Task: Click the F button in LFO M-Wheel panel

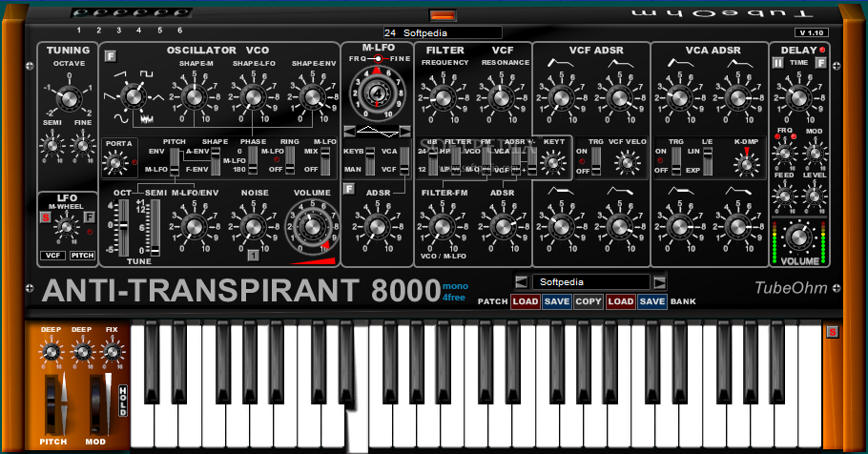Action: tap(89, 217)
